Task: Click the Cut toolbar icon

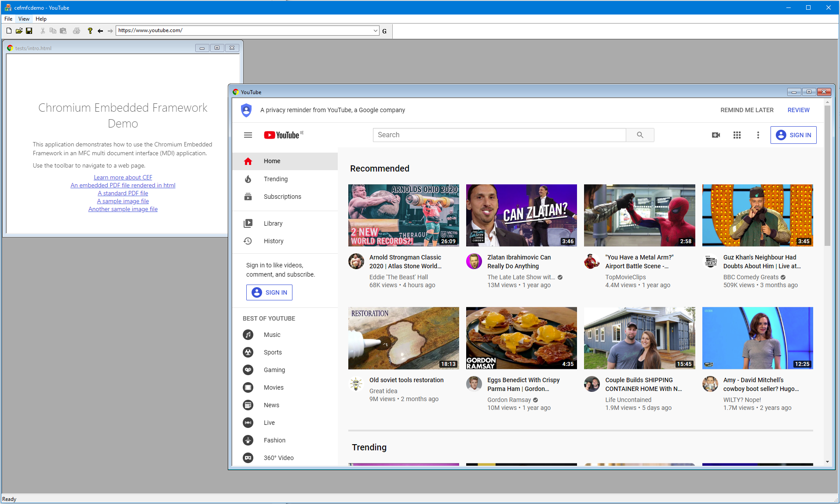Action: point(43,31)
